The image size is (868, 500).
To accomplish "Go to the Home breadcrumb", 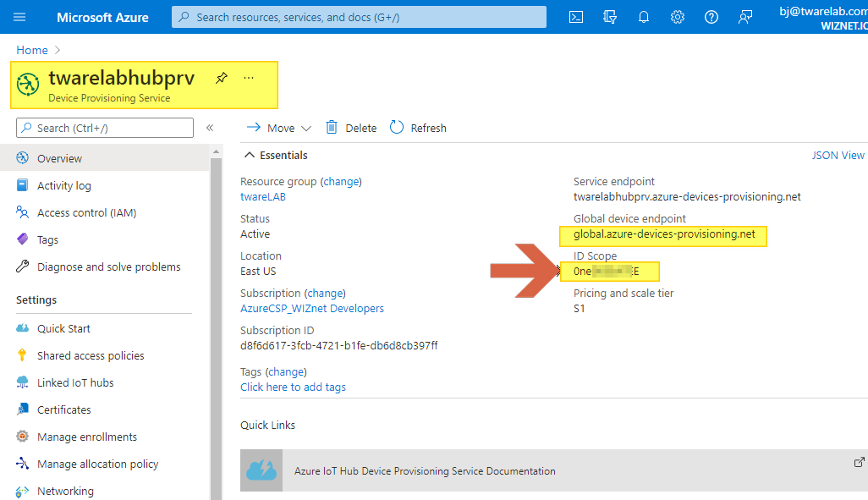I will (x=32, y=50).
